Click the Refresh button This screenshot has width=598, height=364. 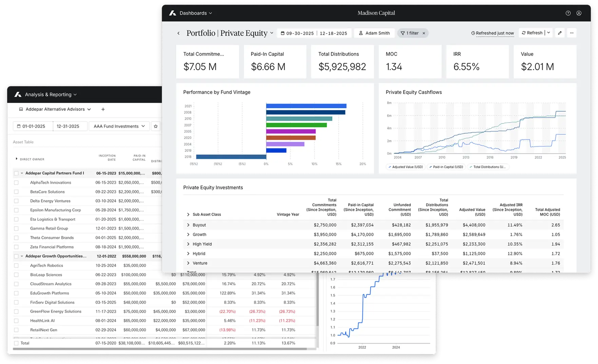pyautogui.click(x=532, y=33)
